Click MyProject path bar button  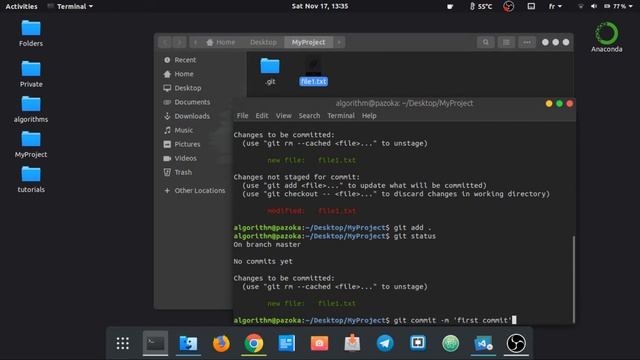[x=309, y=42]
